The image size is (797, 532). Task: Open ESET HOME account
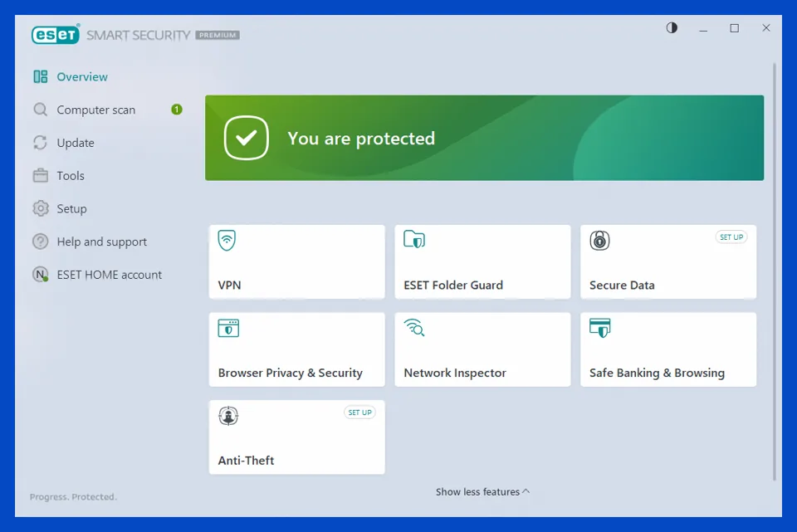click(x=109, y=275)
